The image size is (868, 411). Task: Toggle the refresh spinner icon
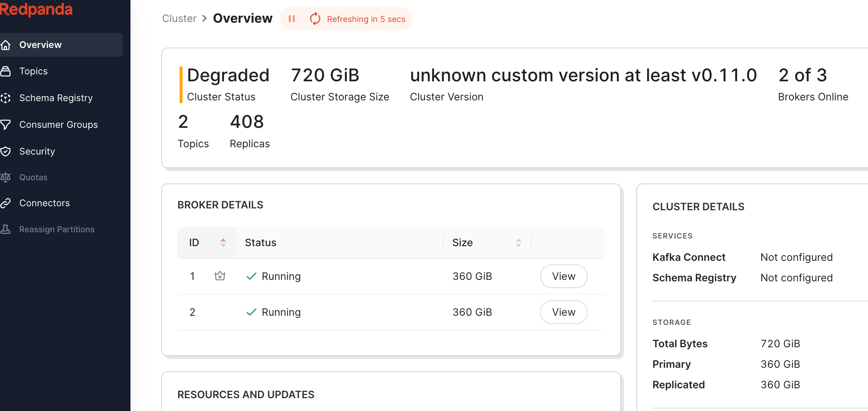315,19
